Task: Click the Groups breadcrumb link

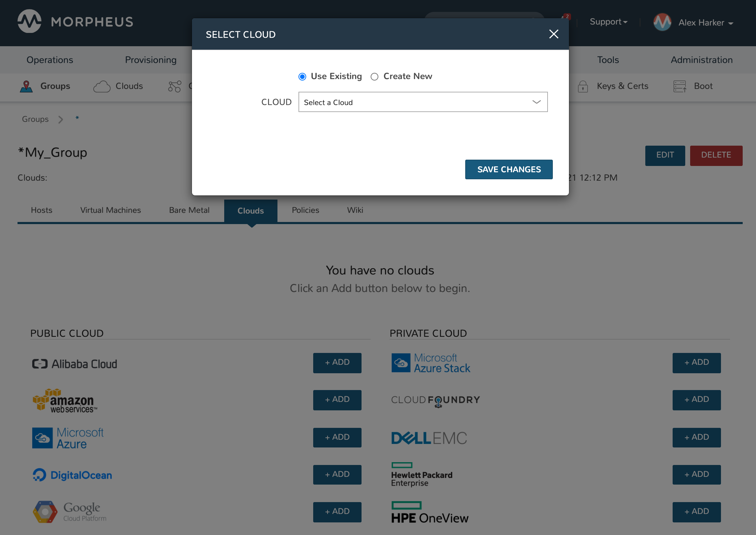Action: click(35, 119)
